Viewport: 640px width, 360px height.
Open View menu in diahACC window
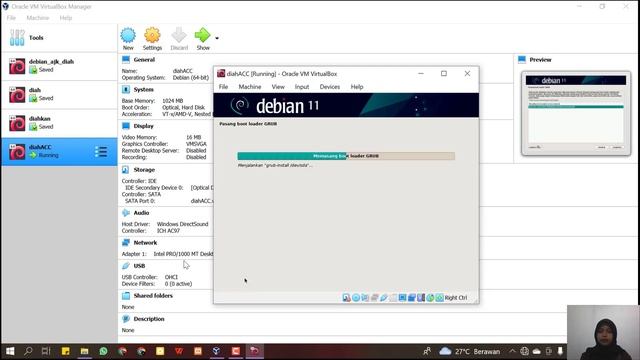click(x=278, y=87)
